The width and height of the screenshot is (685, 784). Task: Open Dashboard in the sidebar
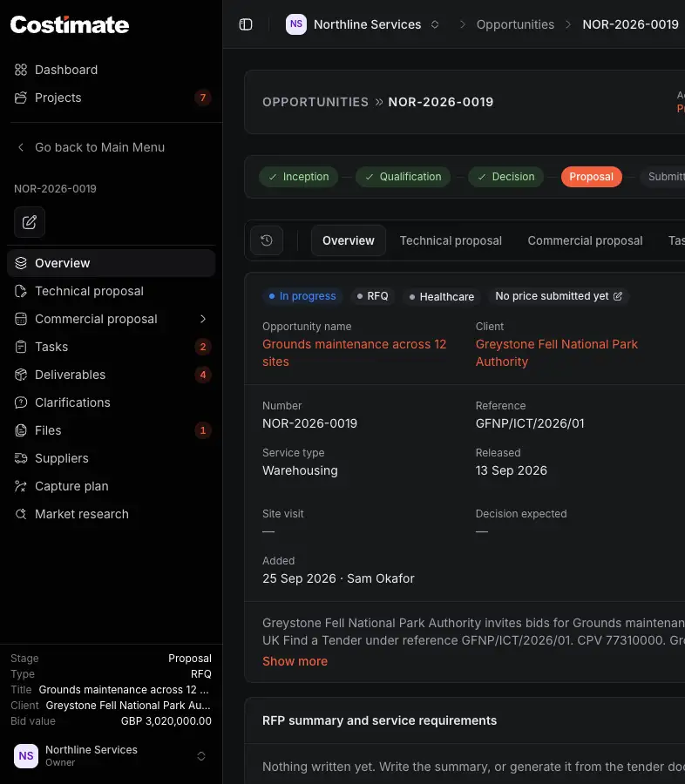[111, 70]
